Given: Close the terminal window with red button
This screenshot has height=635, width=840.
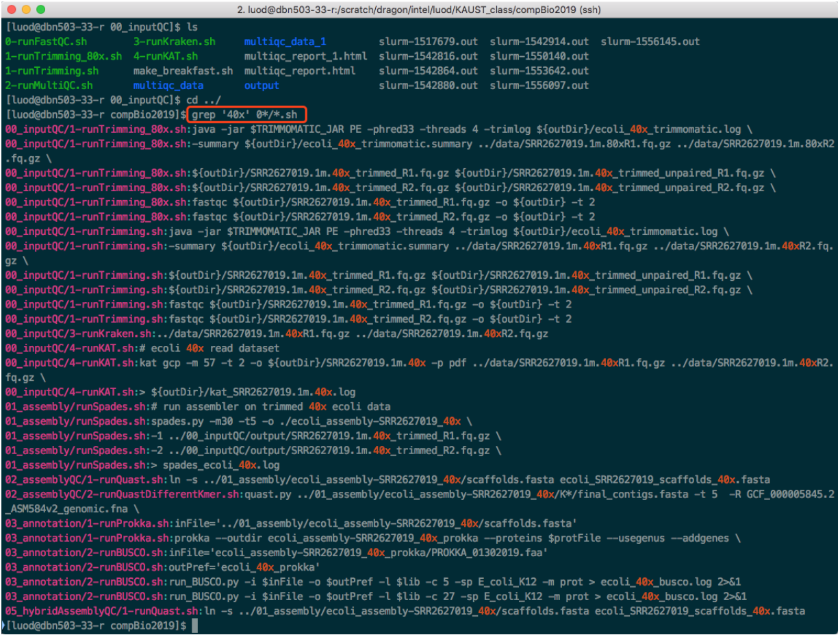Looking at the screenshot, I should pyautogui.click(x=12, y=10).
